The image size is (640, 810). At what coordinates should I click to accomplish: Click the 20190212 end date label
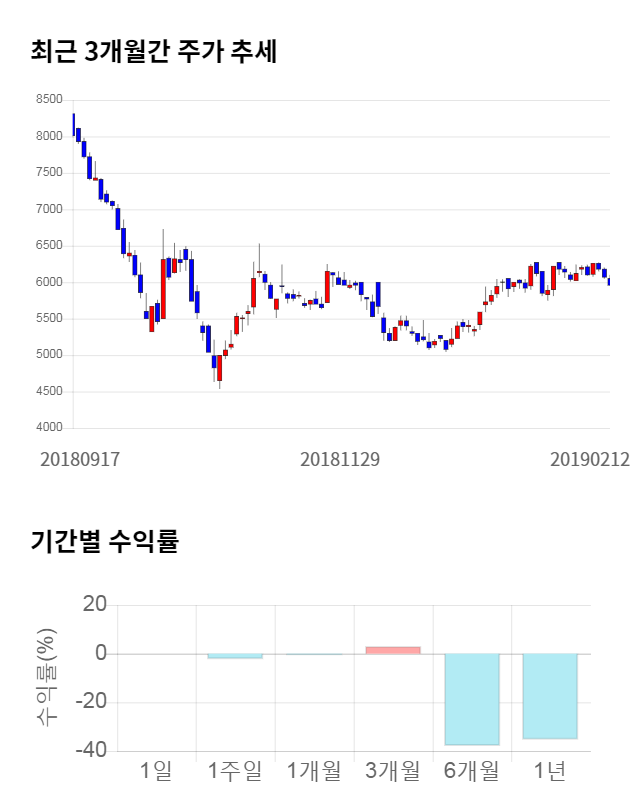coord(589,459)
